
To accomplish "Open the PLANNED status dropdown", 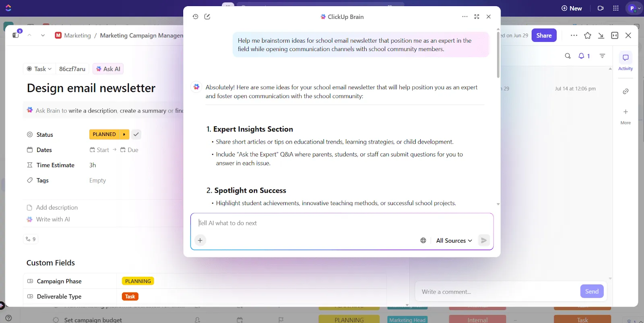I will [x=104, y=134].
